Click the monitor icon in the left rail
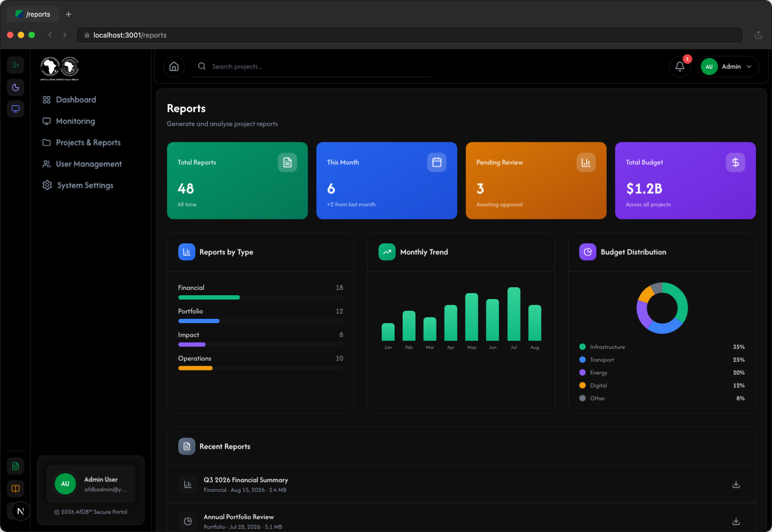The image size is (772, 532). coord(16,109)
